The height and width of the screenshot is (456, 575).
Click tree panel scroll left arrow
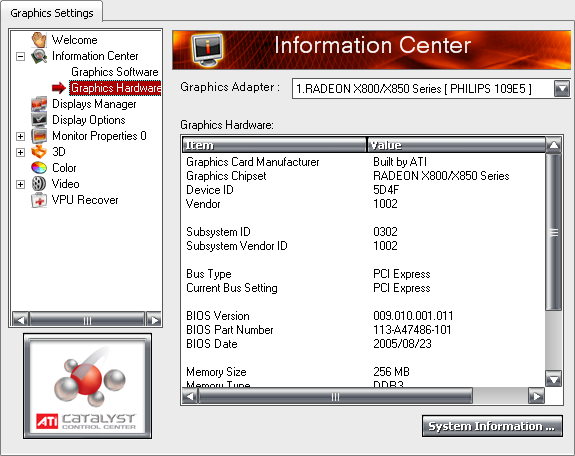pyautogui.click(x=21, y=320)
